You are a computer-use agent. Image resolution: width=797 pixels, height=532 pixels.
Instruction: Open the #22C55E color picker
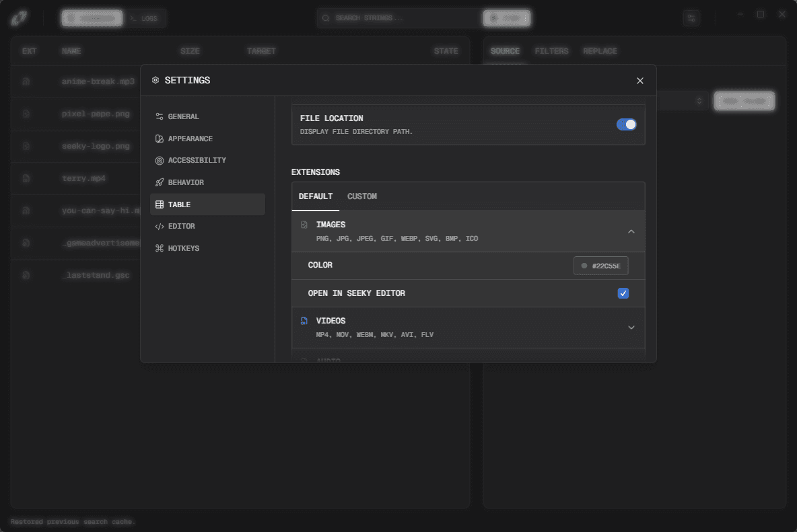pyautogui.click(x=601, y=266)
